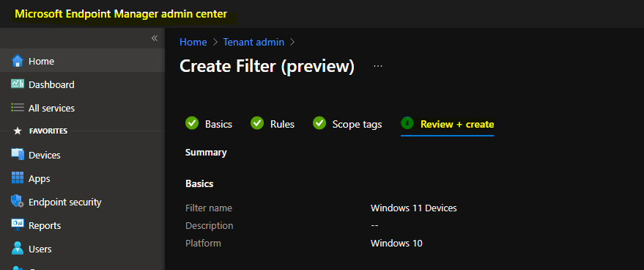Open the ellipsis menu beside Create Filter
The height and width of the screenshot is (270, 644).
[378, 66]
